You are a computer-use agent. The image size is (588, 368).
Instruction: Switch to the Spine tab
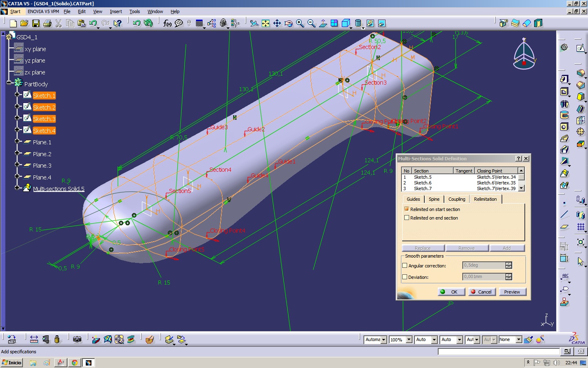click(434, 199)
